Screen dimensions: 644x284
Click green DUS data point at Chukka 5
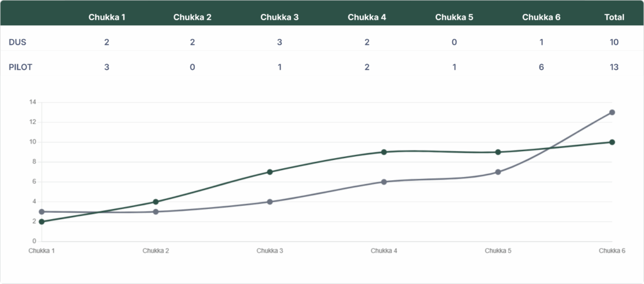click(498, 152)
